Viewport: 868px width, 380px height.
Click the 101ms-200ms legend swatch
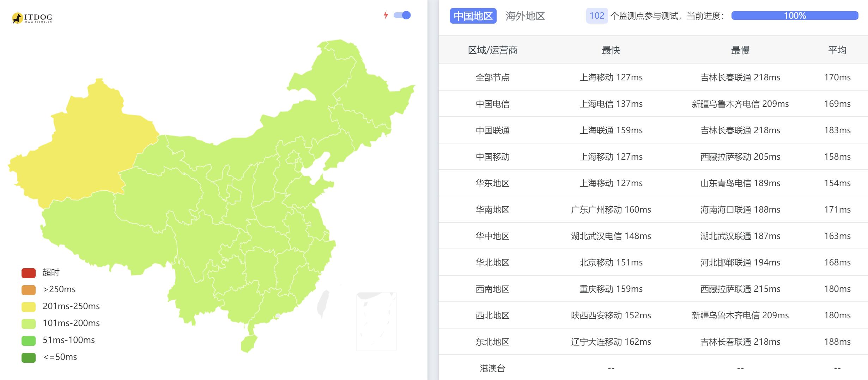[x=29, y=324]
